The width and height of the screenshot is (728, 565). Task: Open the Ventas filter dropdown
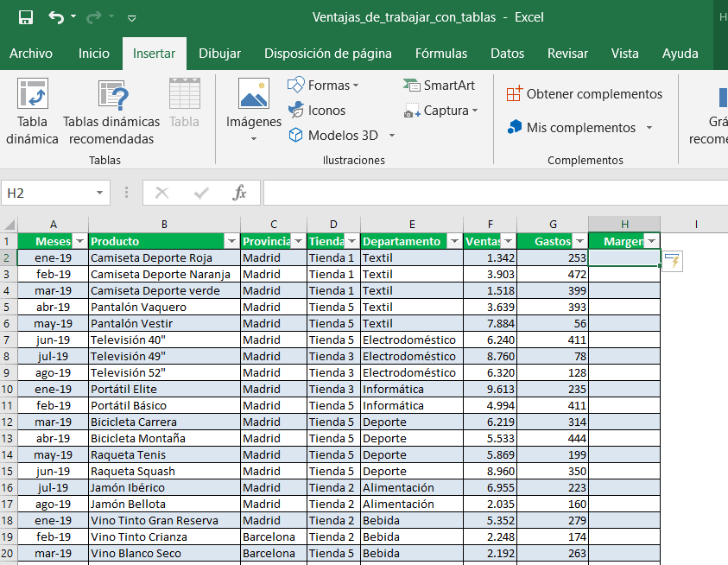point(509,241)
